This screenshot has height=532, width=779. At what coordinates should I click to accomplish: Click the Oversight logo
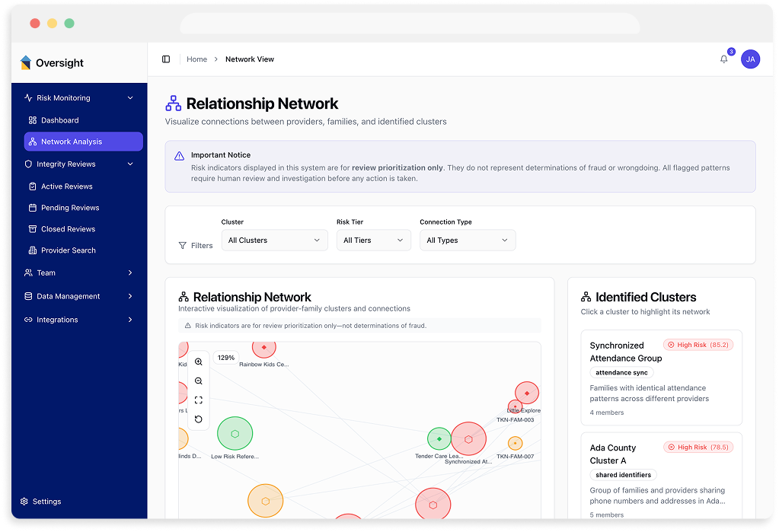pos(50,62)
